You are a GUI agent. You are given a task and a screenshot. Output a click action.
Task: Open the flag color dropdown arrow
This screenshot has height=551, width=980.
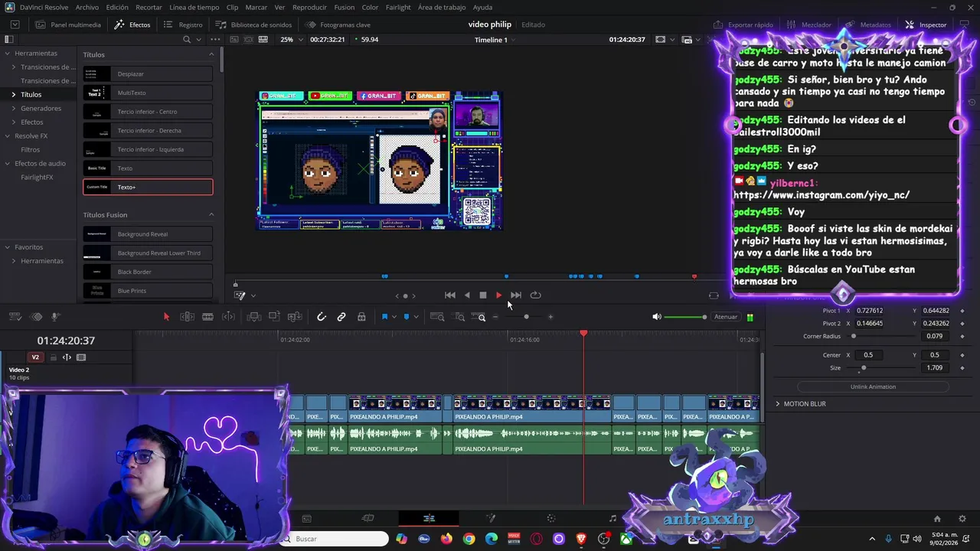[x=394, y=317]
